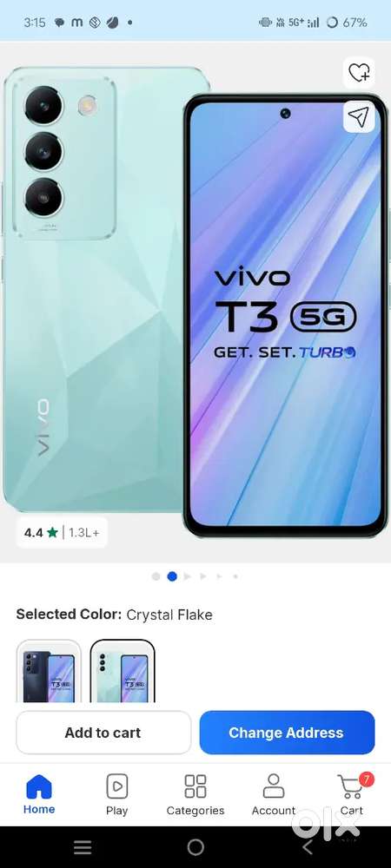Tap the Android back navigation button
The image size is (391, 868).
pyautogui.click(x=308, y=847)
